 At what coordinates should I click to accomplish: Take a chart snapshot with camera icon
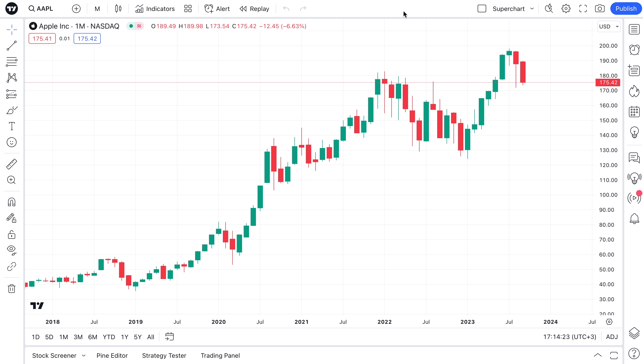pyautogui.click(x=599, y=9)
